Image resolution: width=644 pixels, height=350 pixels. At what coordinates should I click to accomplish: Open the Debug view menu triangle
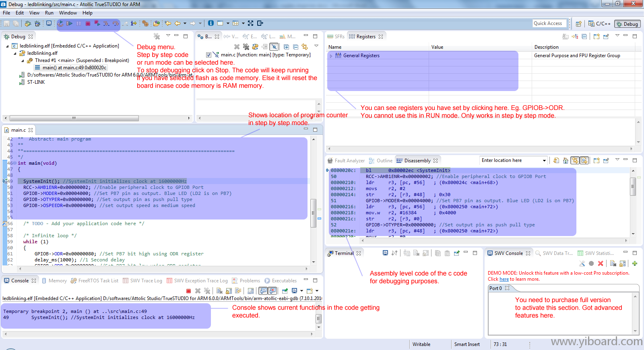tap(168, 35)
